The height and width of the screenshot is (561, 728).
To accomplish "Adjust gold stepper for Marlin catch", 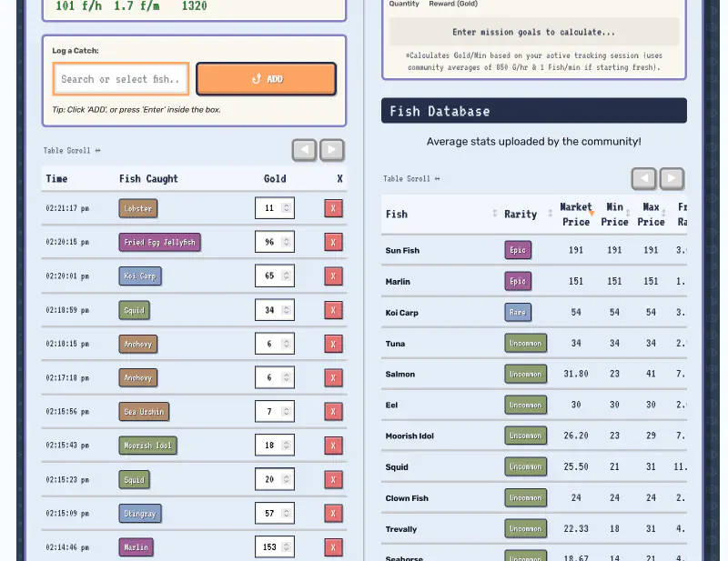I will pyautogui.click(x=287, y=547).
